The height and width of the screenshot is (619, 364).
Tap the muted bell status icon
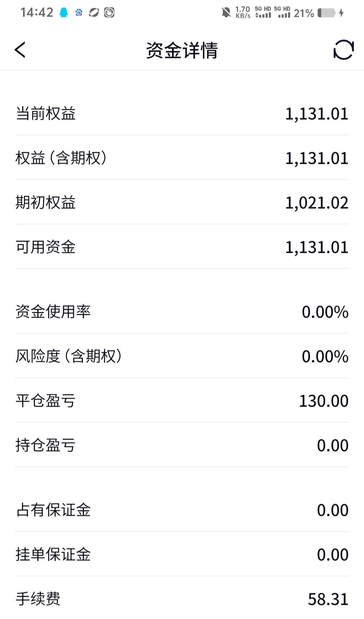[226, 13]
